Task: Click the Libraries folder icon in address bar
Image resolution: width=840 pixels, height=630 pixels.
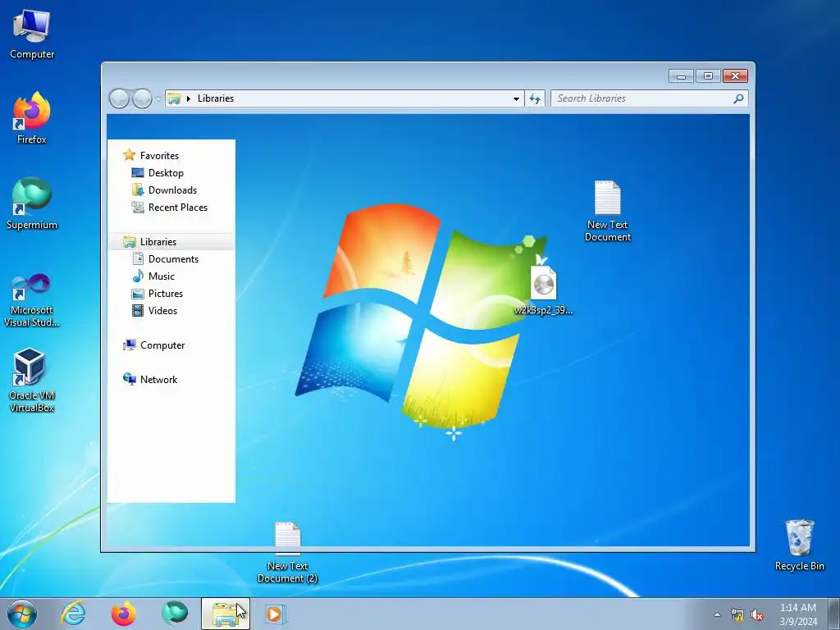Action: tap(174, 98)
